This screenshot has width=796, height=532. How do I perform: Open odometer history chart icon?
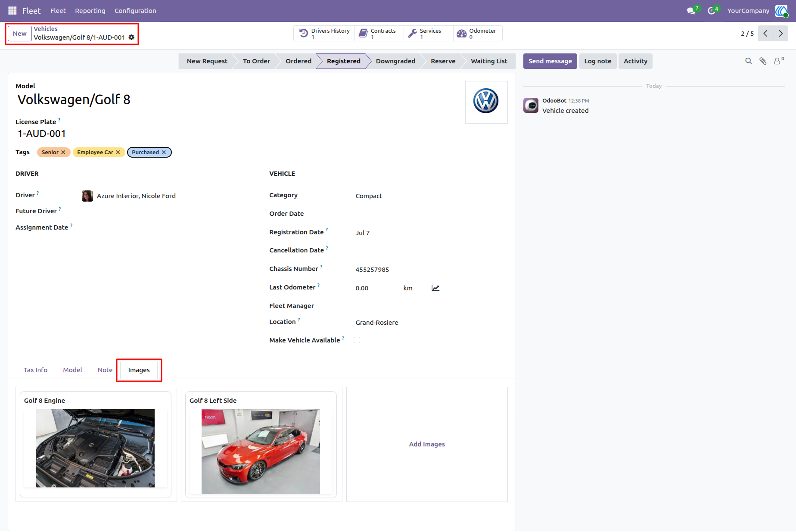click(435, 288)
